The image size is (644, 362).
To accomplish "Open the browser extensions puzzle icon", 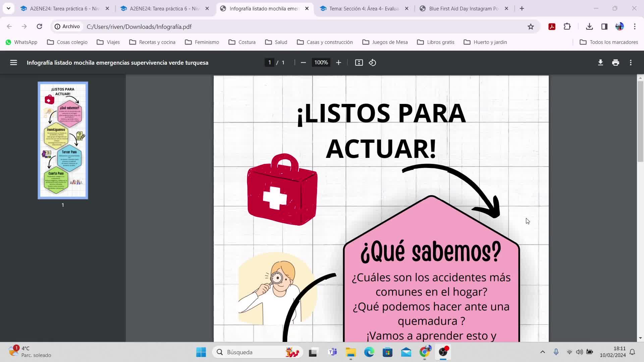I will [567, 26].
